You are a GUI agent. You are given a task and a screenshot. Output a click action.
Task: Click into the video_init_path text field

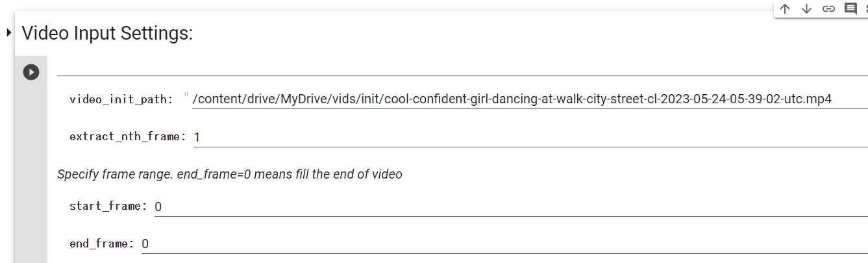530,99
